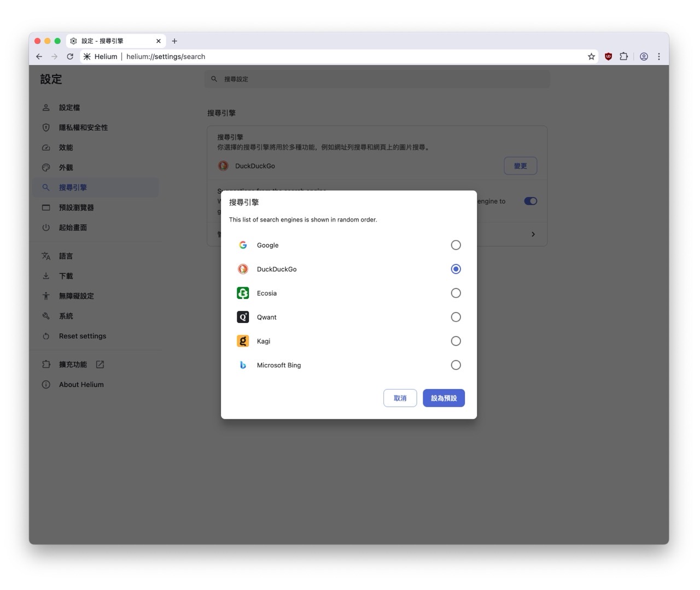Reload the page with refresh icon

70,56
